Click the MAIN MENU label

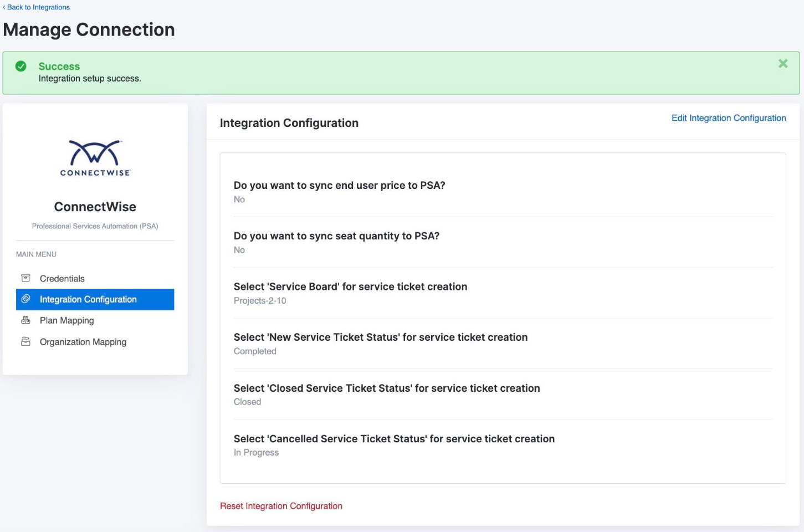36,254
